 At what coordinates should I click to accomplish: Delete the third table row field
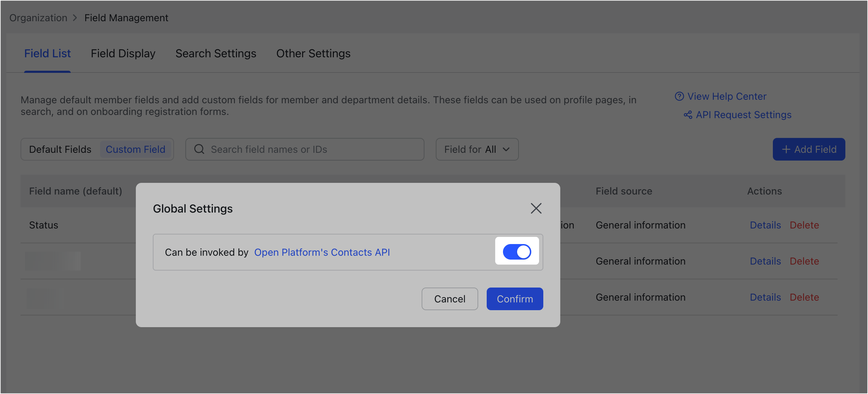pyautogui.click(x=804, y=297)
